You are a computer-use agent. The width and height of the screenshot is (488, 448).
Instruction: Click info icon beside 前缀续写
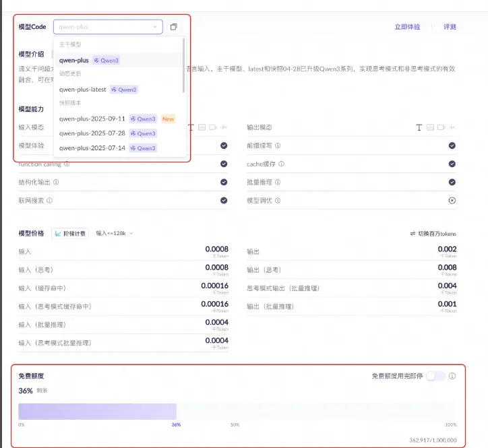click(278, 146)
